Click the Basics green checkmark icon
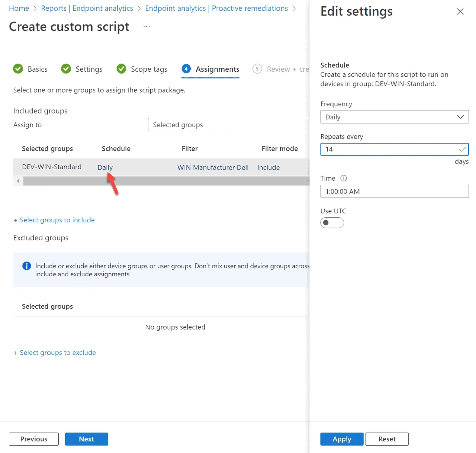The height and width of the screenshot is (453, 476). coord(18,69)
